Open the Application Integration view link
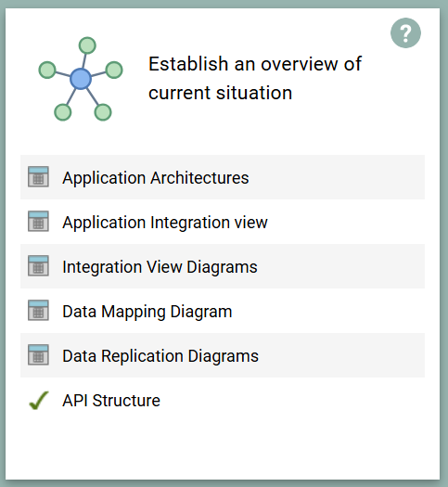Screen dimensions: 448x487 pyautogui.click(x=165, y=223)
